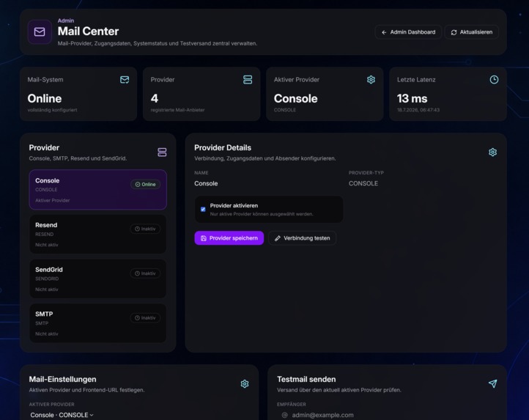This screenshot has height=420, width=529.
Task: Click the Online status badge on Console
Action: pyautogui.click(x=145, y=184)
